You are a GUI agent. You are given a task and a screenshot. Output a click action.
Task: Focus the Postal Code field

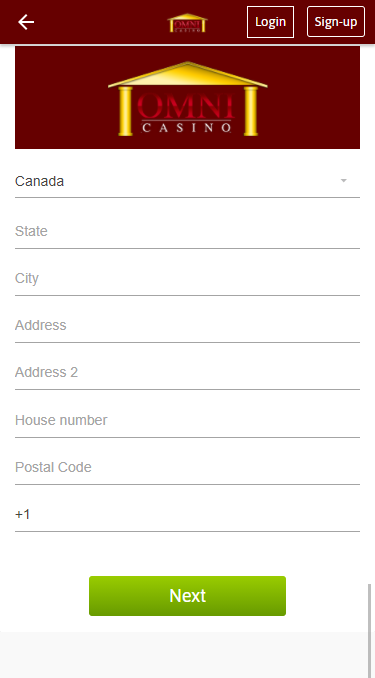tap(187, 467)
